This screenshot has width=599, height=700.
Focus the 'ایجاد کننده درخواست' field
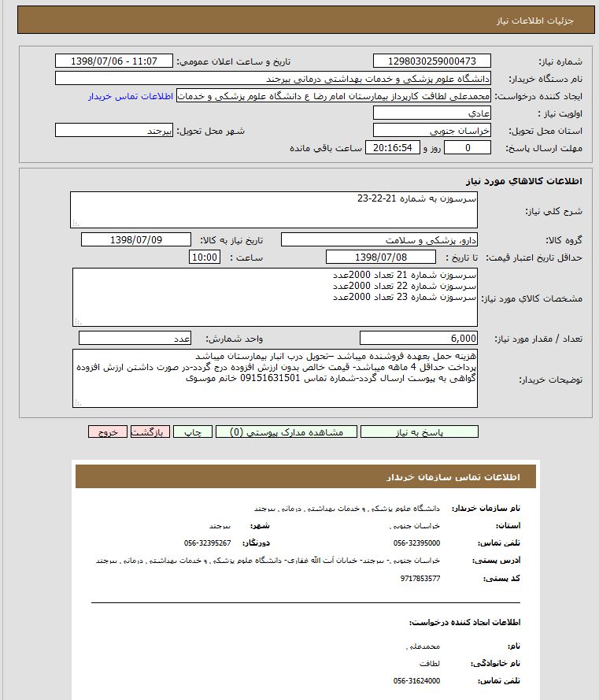334,96
